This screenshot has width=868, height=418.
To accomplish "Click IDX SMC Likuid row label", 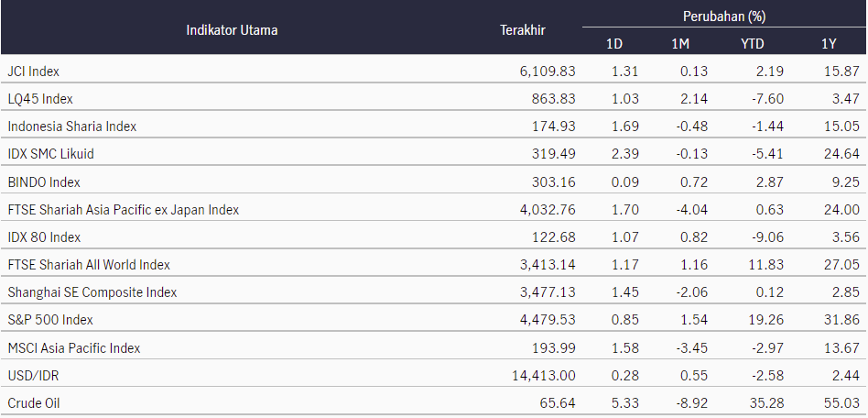I will [x=51, y=154].
